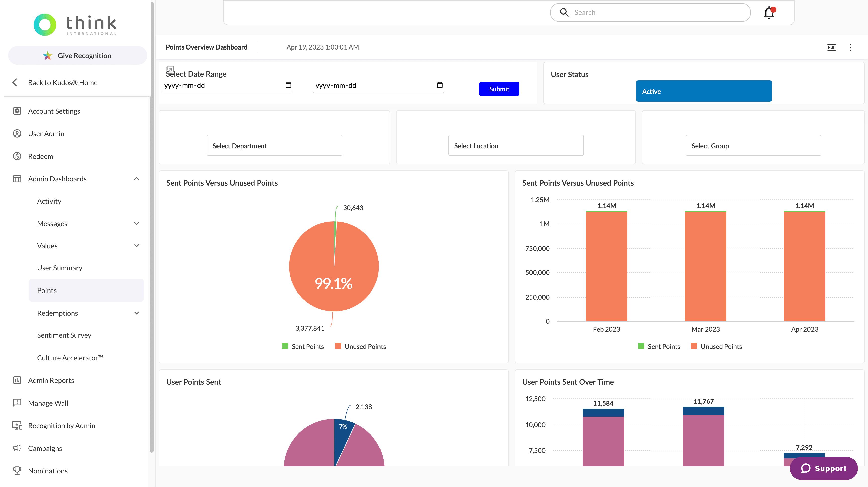
Task: Open the Select Department dropdown
Action: click(x=274, y=145)
